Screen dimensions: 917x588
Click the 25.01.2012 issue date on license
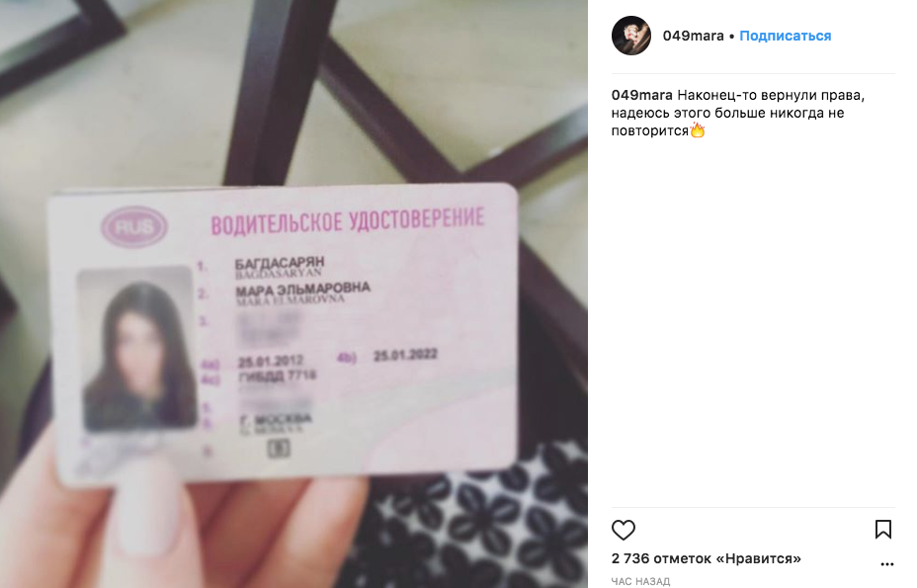[x=270, y=361]
